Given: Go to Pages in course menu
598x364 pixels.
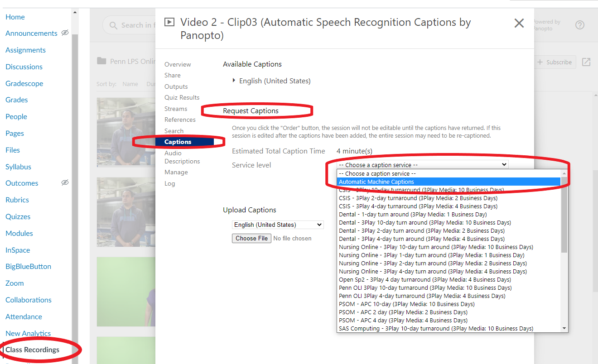Looking at the screenshot, I should click(x=14, y=133).
